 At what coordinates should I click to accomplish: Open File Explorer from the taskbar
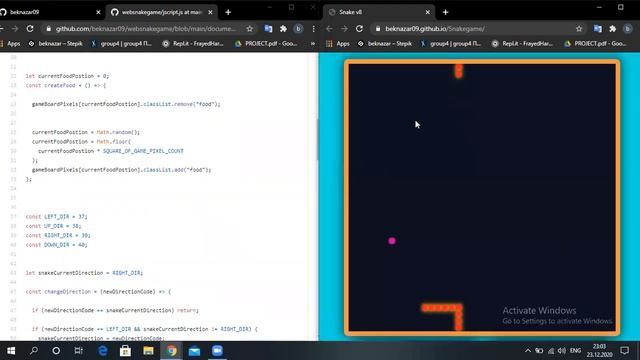(148, 351)
